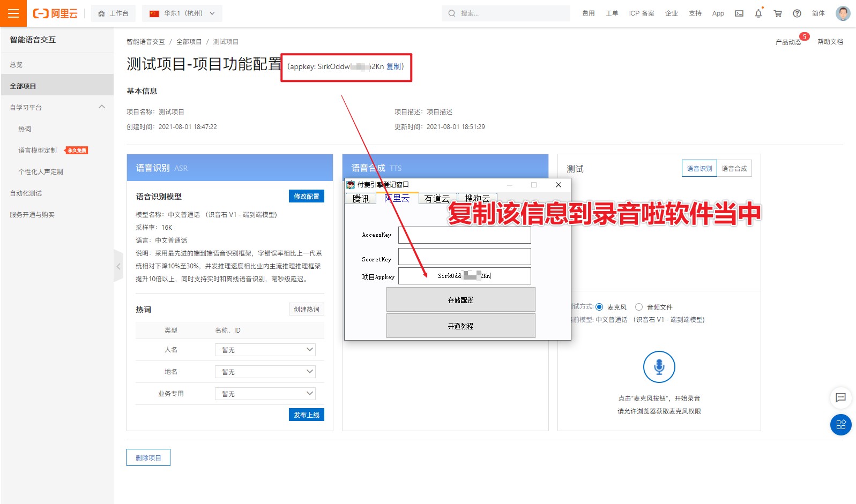
Task: Click the 全部项目 breadcrumb link
Action: (189, 41)
